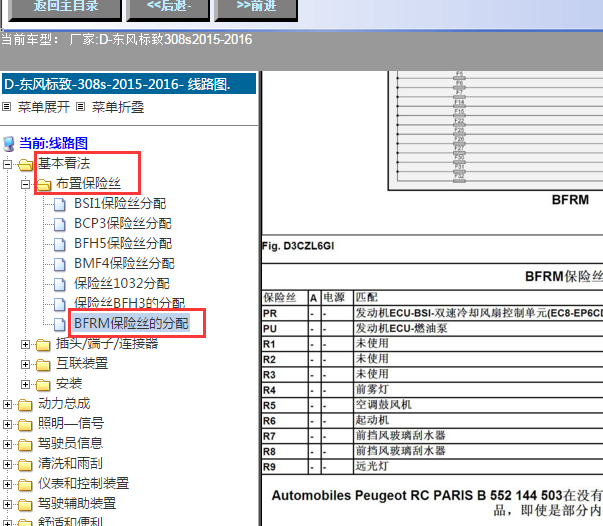
Task: Expand the 仪表和控制装置 folder
Action: click(7, 484)
